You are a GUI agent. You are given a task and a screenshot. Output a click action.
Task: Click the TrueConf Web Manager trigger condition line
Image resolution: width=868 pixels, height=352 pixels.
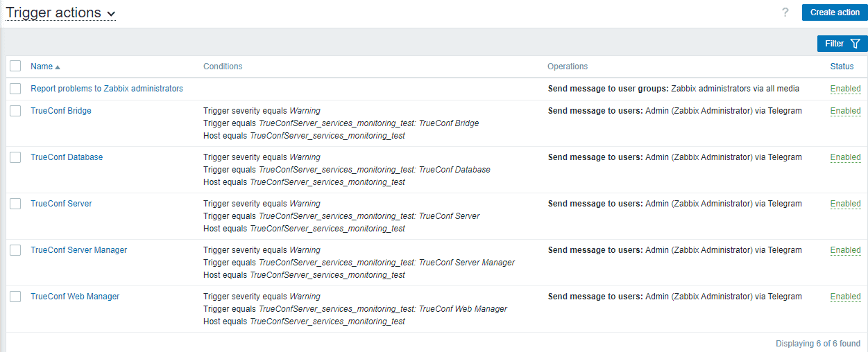pos(355,309)
